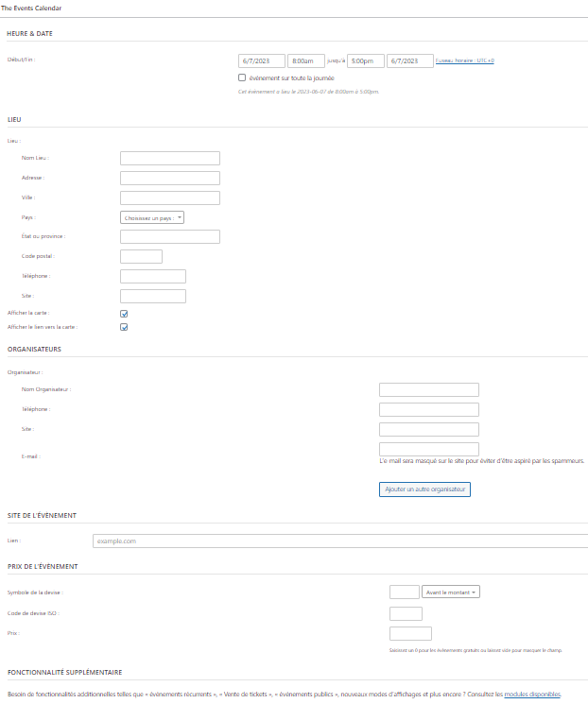The width and height of the screenshot is (588, 704).
Task: Open the 'Choisissez un pays' dropdown
Action: (152, 217)
